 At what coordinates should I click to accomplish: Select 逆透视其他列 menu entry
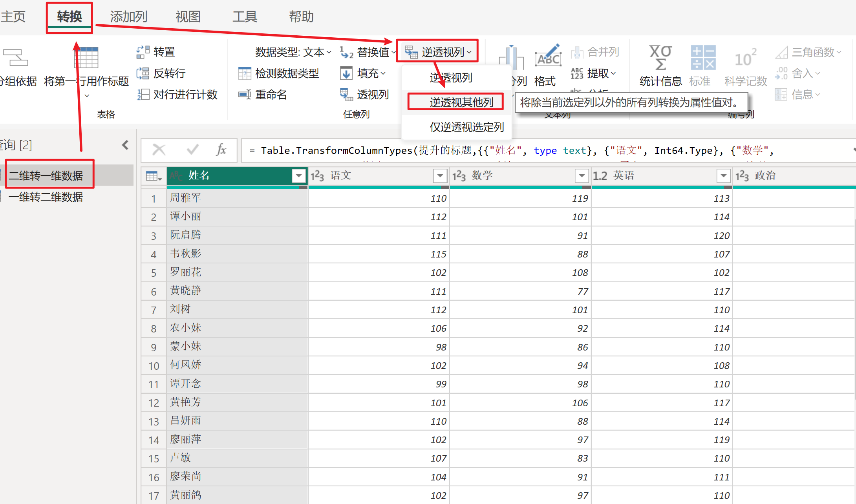pos(461,102)
